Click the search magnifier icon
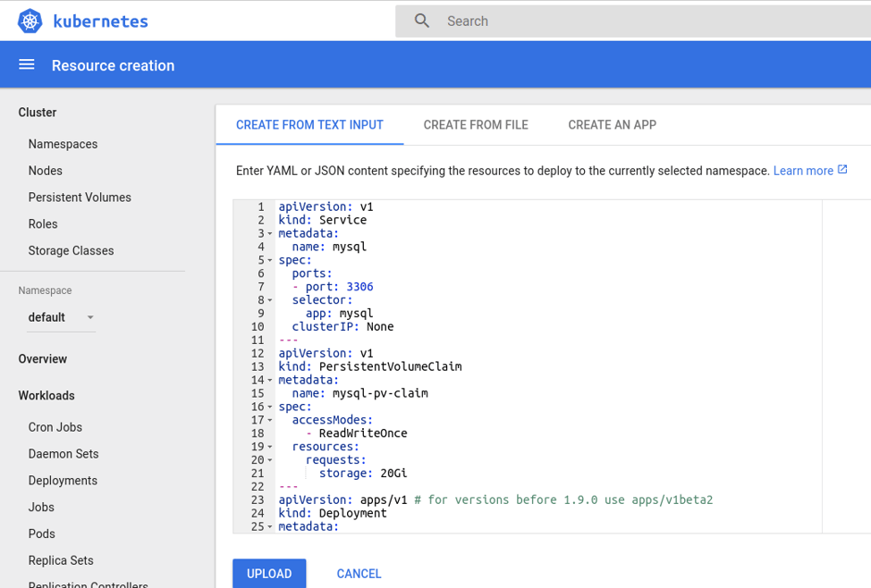871x588 pixels. pos(420,20)
